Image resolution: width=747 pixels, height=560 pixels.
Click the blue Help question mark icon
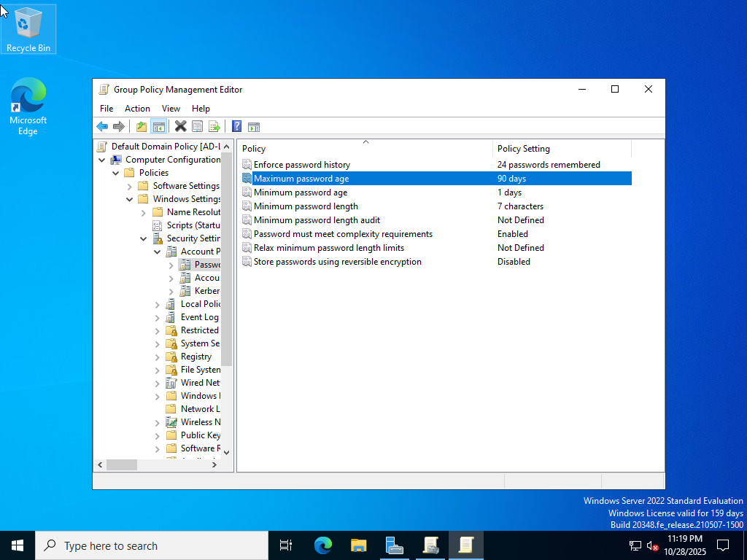click(236, 126)
